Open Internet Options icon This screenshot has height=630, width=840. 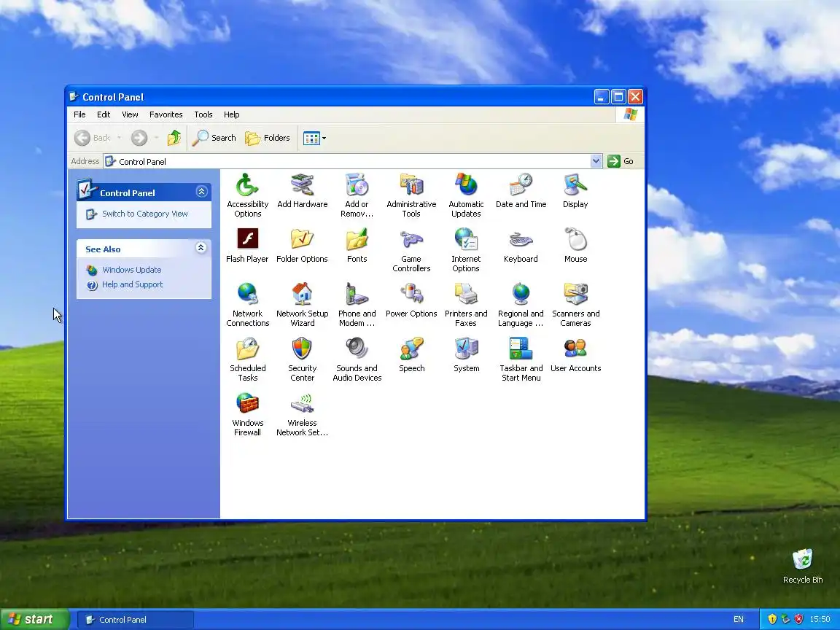pyautogui.click(x=466, y=249)
